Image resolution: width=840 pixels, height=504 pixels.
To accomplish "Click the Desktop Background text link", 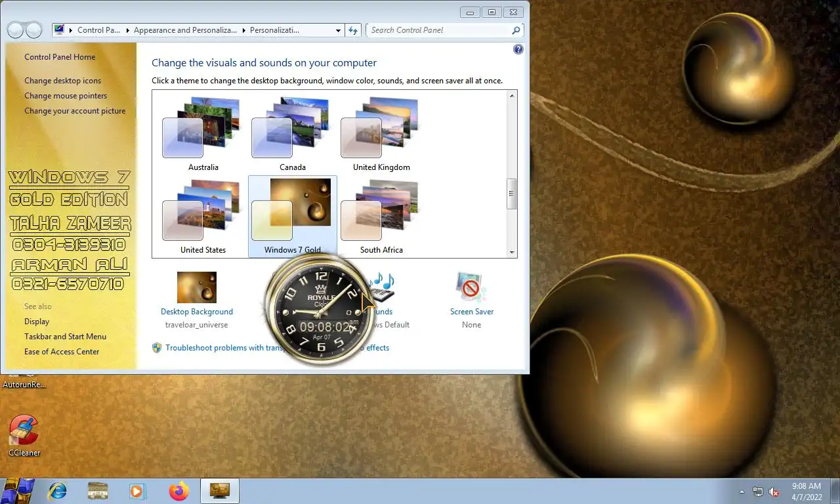I will [x=197, y=312].
